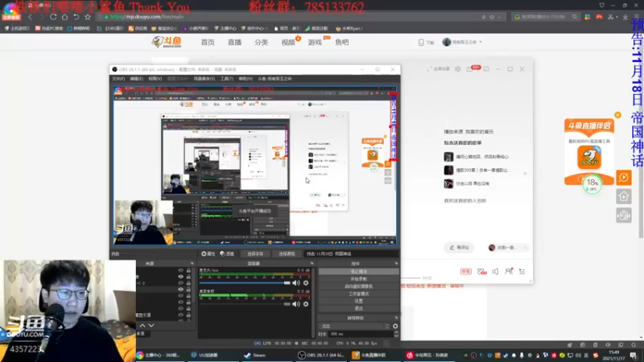The height and width of the screenshot is (362, 644).
Task: Click OBS 设置 settings button
Action: pyautogui.click(x=358, y=301)
